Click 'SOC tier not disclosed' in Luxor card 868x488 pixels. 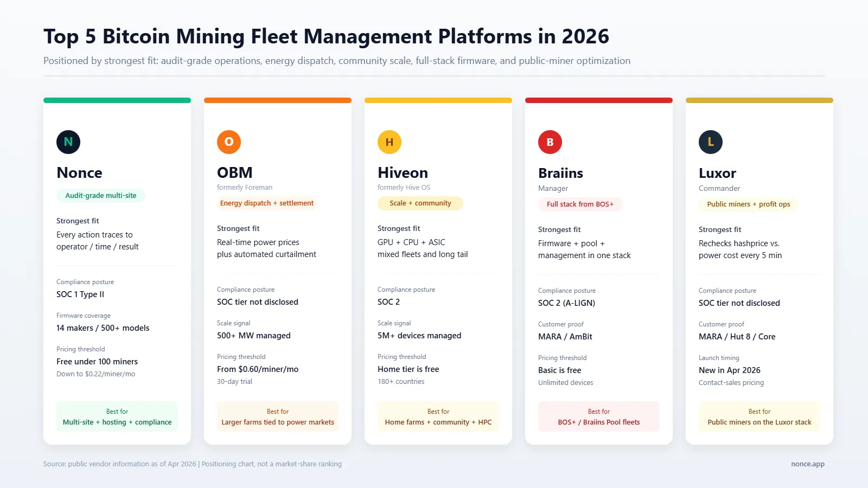click(739, 303)
